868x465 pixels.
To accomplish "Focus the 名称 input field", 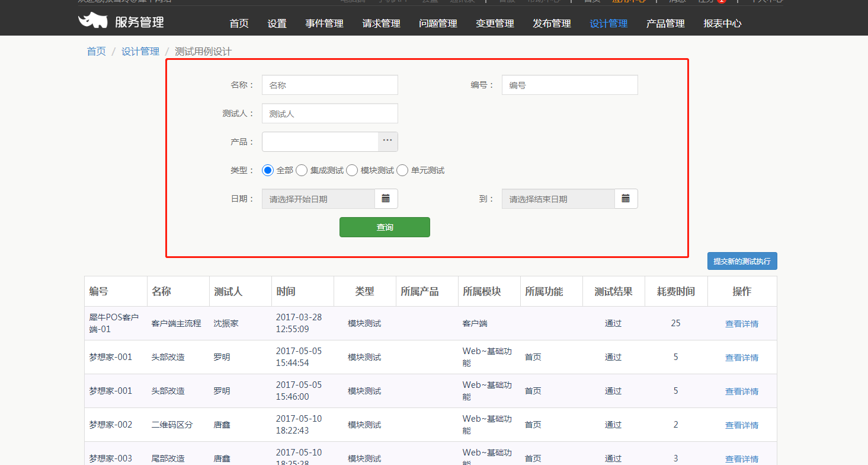I will pyautogui.click(x=330, y=85).
